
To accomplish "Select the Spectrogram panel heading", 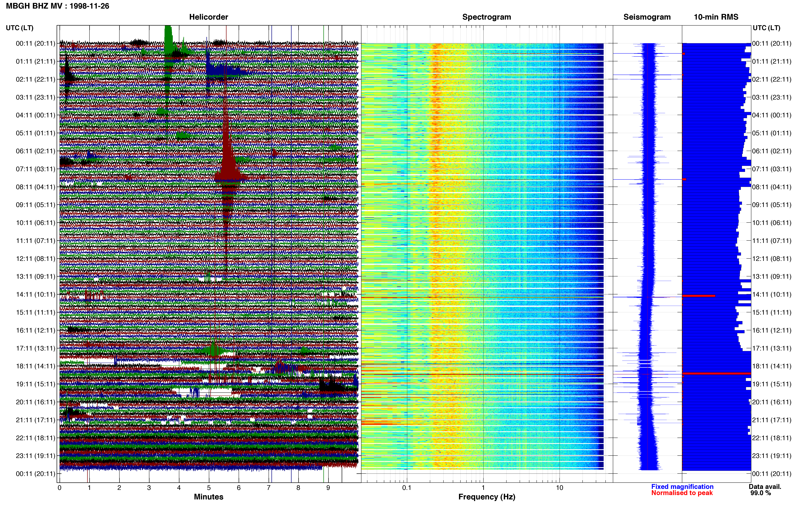I will tap(487, 17).
